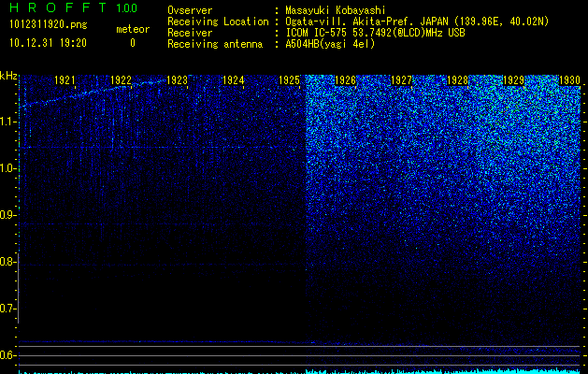Screen dimensions: 588x374
Task: Click the date stamp 10.12.31 19:20
Action: pos(48,43)
